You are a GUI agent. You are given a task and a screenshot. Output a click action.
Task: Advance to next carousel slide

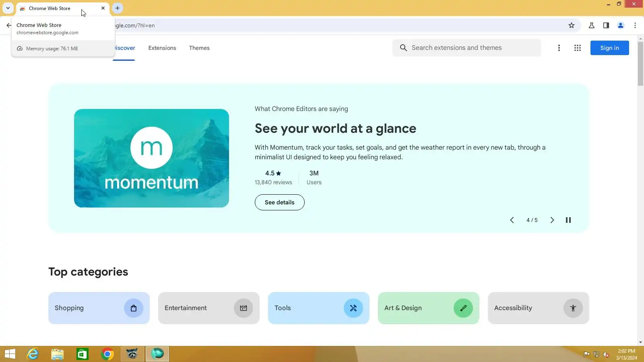pos(552,220)
